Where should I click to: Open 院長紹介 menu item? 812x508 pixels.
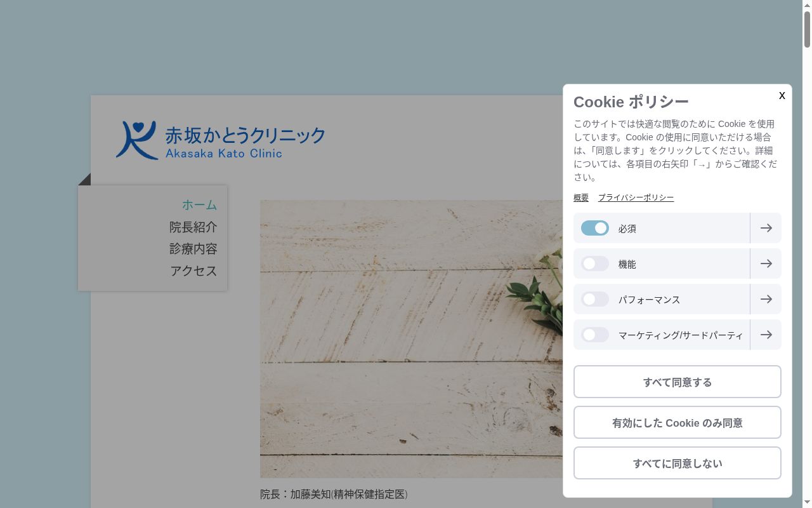click(x=193, y=227)
